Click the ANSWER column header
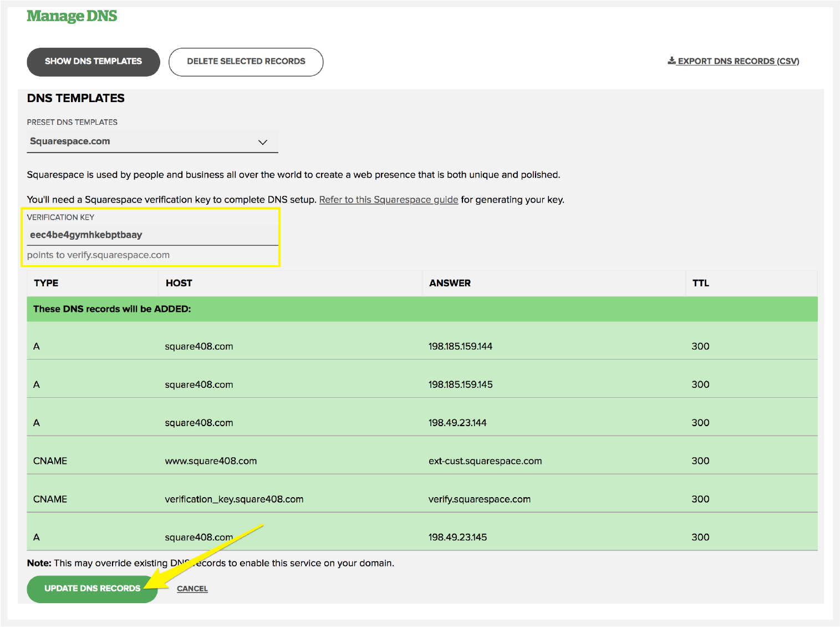Screen dimensions: 840x627 [x=450, y=283]
